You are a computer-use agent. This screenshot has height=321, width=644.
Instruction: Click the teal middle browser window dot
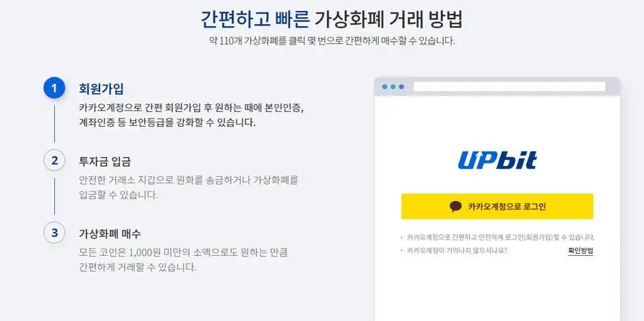(x=393, y=86)
